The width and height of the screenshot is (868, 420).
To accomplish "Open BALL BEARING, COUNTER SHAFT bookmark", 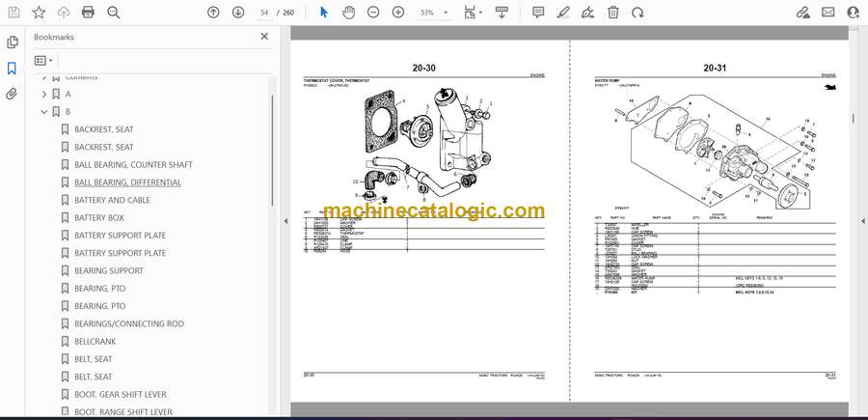I will [133, 164].
